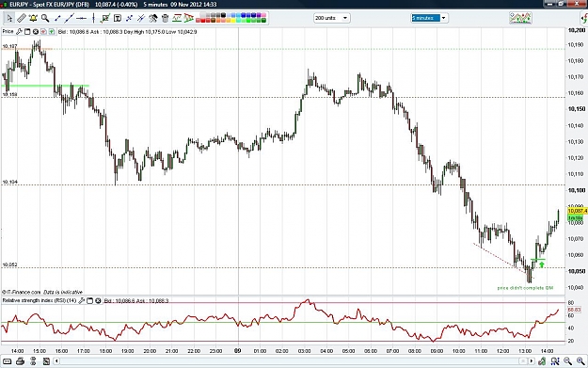Click the trash bin delete tool
This screenshot has width=588, height=368.
[165, 18]
